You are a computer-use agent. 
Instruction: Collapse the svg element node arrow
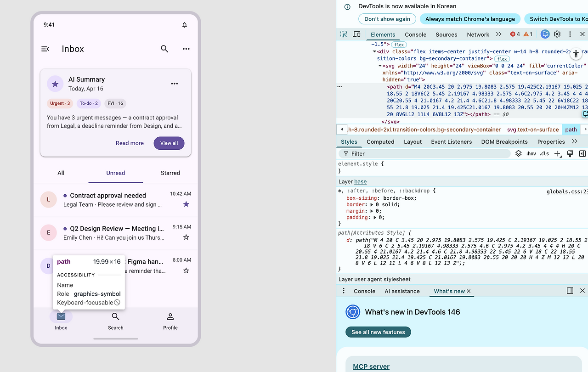(380, 66)
